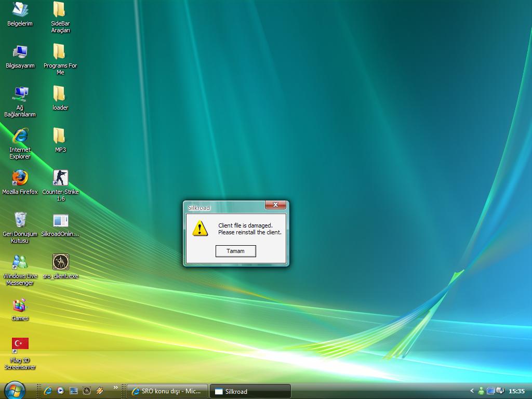This screenshot has width=532, height=399.
Task: Click the Tamam button in the Silkroad dialog
Action: [x=235, y=251]
